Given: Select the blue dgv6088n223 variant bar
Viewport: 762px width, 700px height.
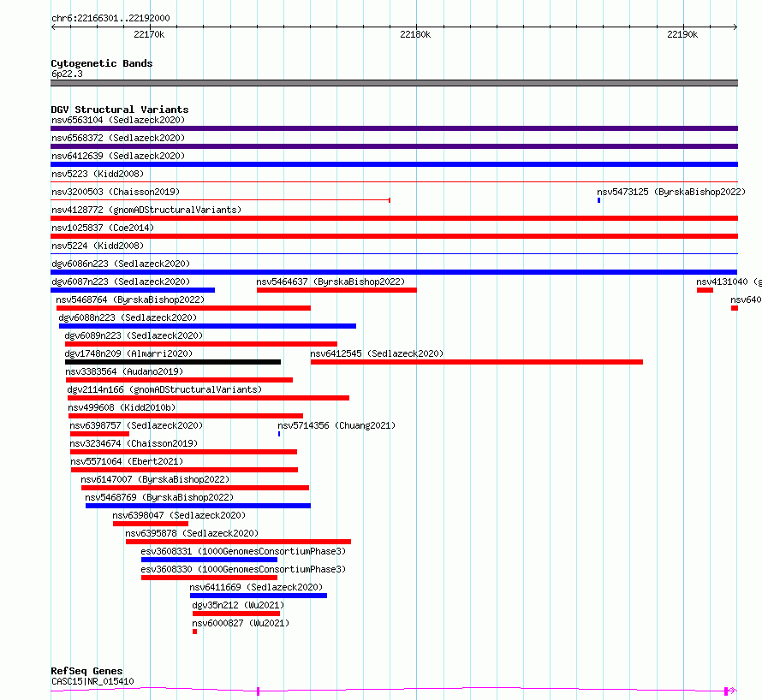Looking at the screenshot, I should click(207, 326).
